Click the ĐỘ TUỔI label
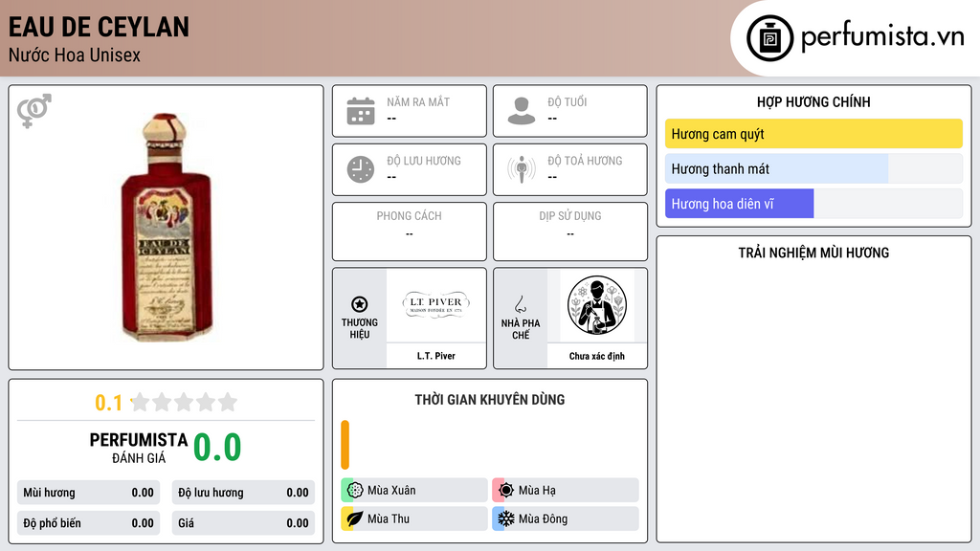The image size is (980, 551). (x=568, y=101)
